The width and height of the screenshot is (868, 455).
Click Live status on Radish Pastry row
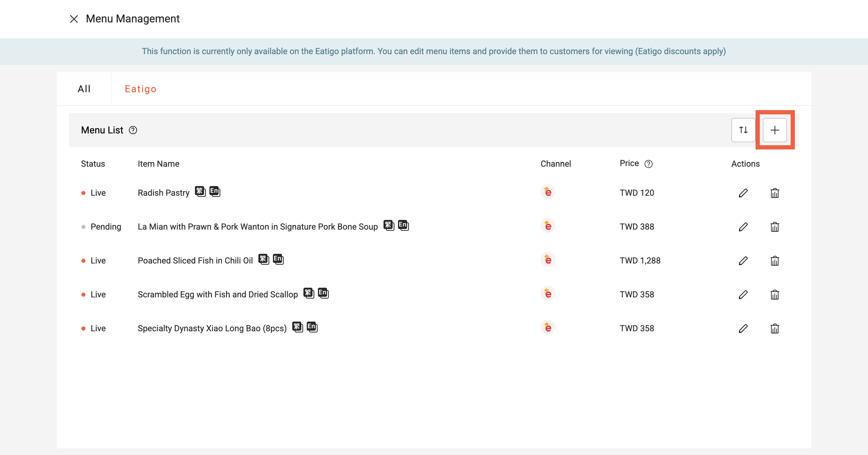pyautogui.click(x=98, y=193)
